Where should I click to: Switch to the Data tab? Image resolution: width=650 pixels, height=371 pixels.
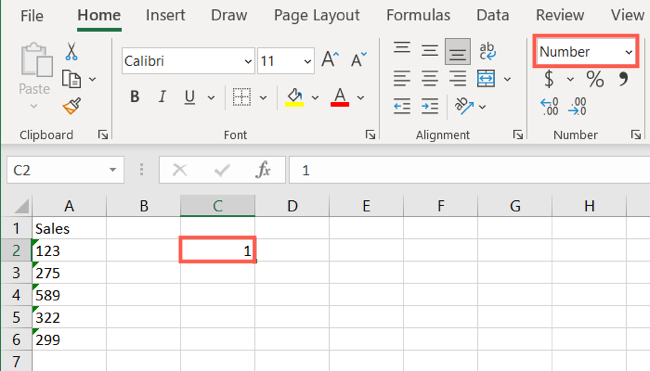click(492, 15)
